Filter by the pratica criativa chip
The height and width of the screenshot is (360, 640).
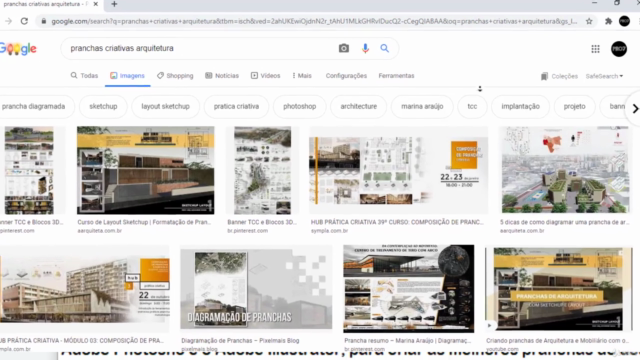tap(236, 107)
